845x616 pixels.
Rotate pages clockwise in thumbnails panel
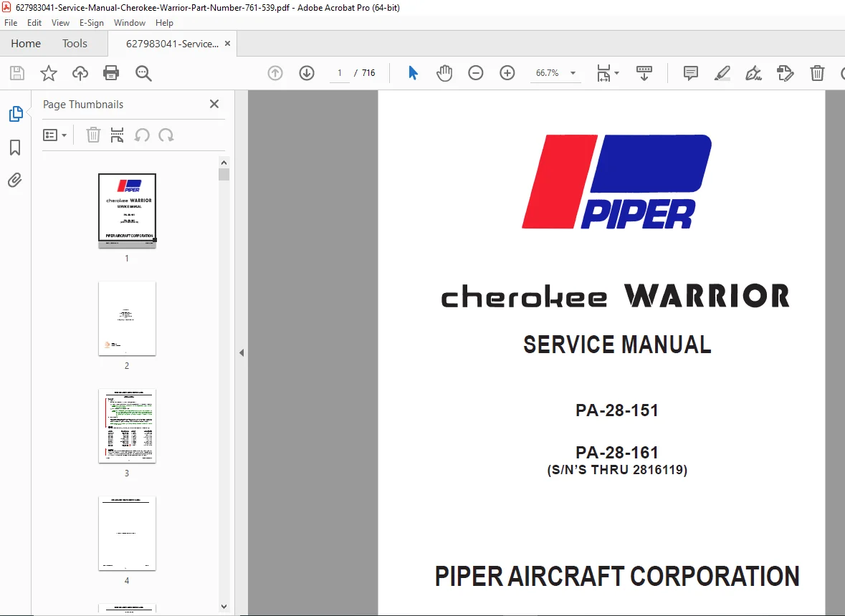pos(166,135)
